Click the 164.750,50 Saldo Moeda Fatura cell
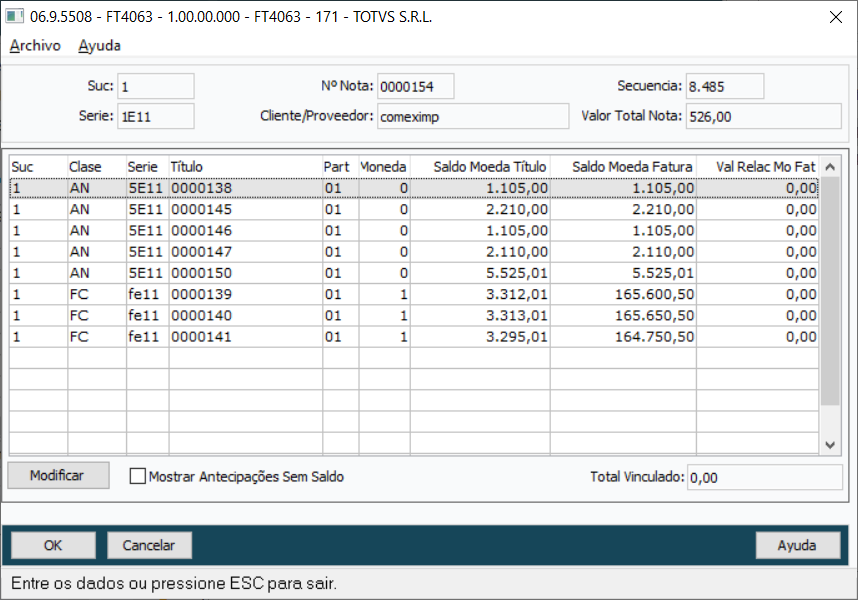This screenshot has width=858, height=600. [x=623, y=337]
